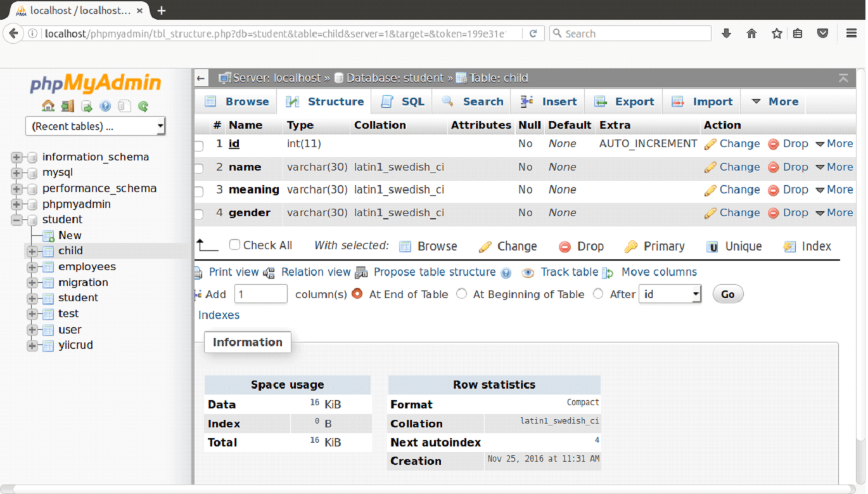This screenshot has height=494, width=868.
Task: Click the phpMyAdmin logo
Action: pos(95,83)
